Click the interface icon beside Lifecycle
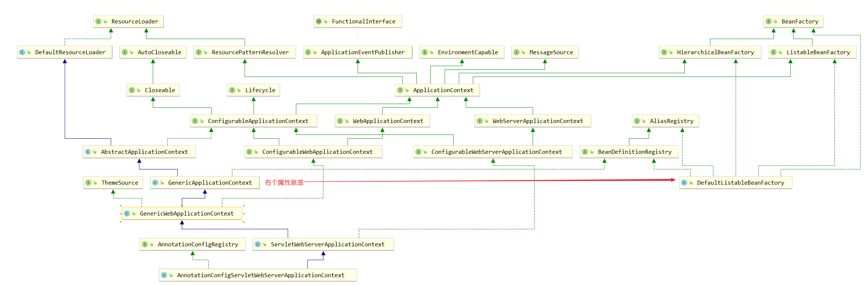This screenshot has width=868, height=285. (232, 90)
